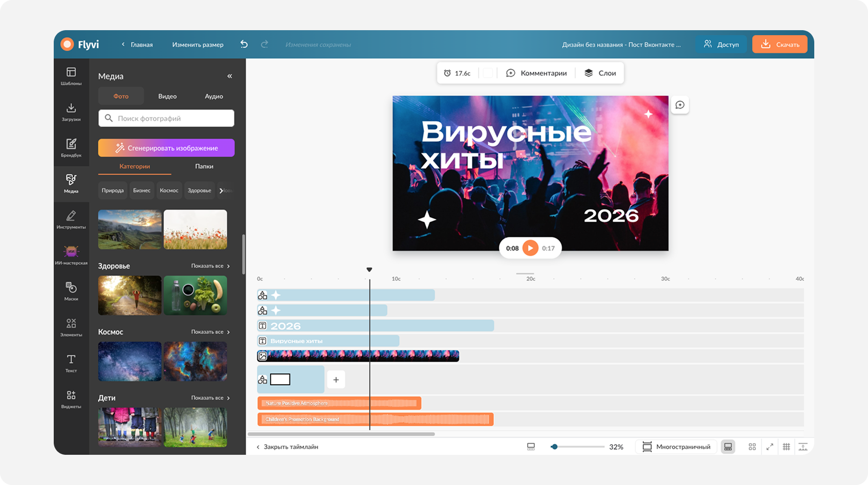This screenshot has height=485, width=868.
Task: Play the video with orange play button
Action: point(530,248)
